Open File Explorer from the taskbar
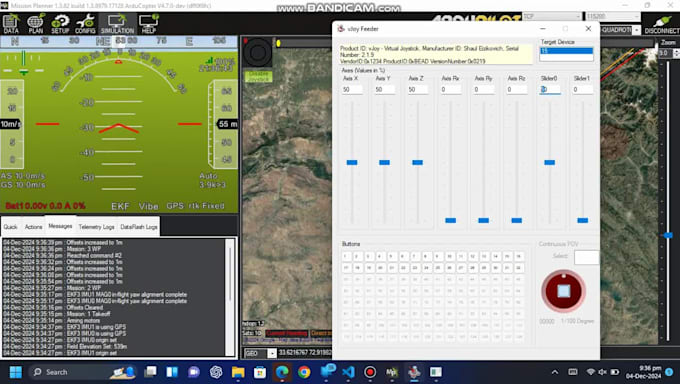680x384 pixels. 238,372
